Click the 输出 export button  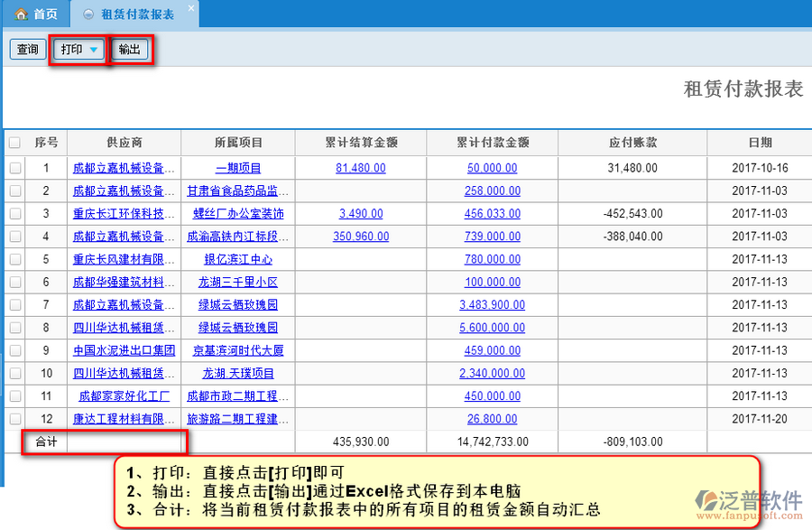click(130, 50)
